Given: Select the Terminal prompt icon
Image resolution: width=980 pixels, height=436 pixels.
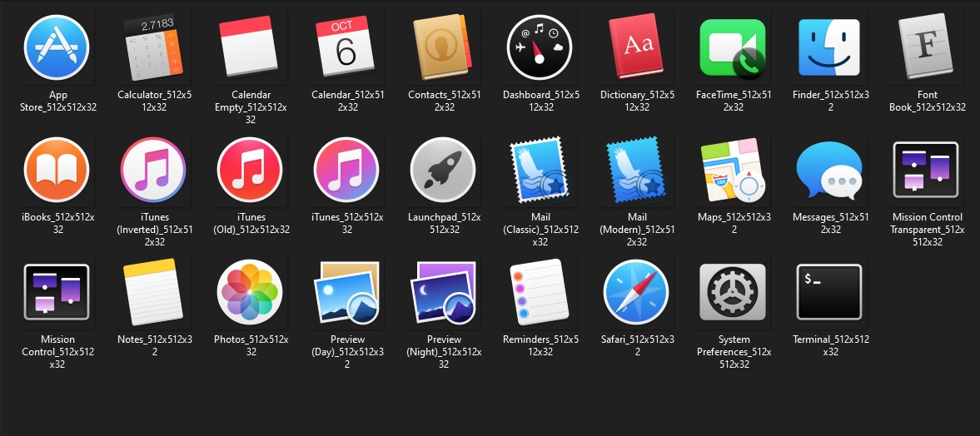Looking at the screenshot, I should pos(829,292).
